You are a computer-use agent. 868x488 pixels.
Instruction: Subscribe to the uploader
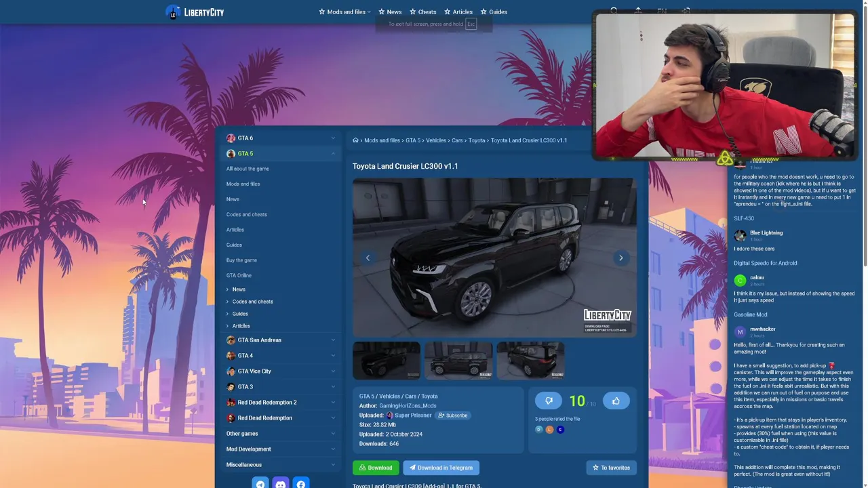452,415
